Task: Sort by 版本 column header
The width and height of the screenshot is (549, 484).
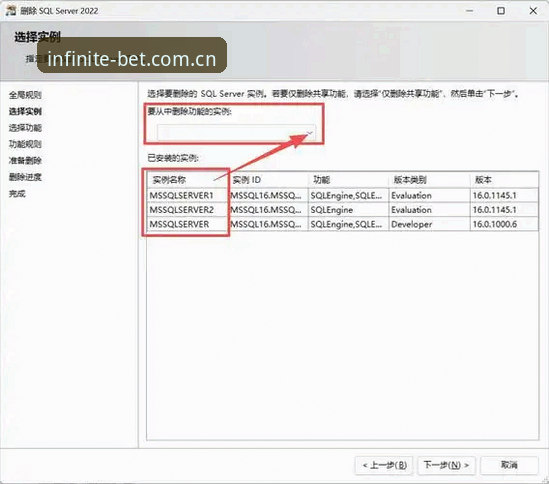Action: 504,180
